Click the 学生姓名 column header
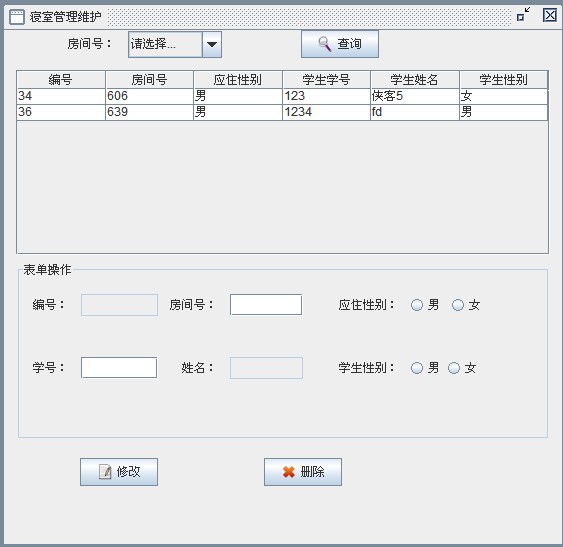 point(414,79)
